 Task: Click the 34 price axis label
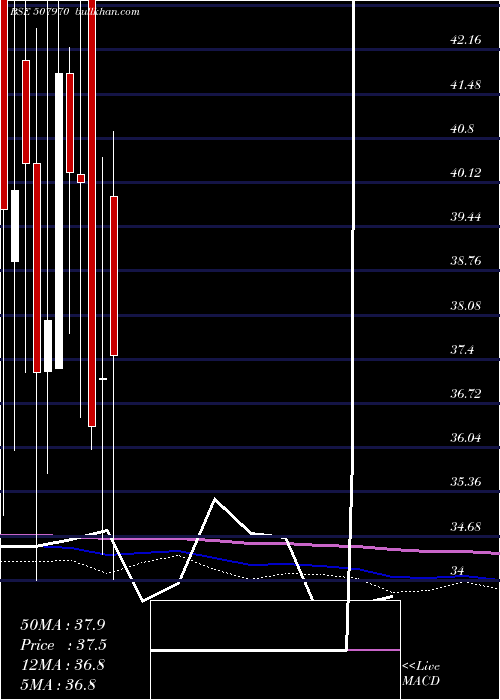(x=457, y=571)
